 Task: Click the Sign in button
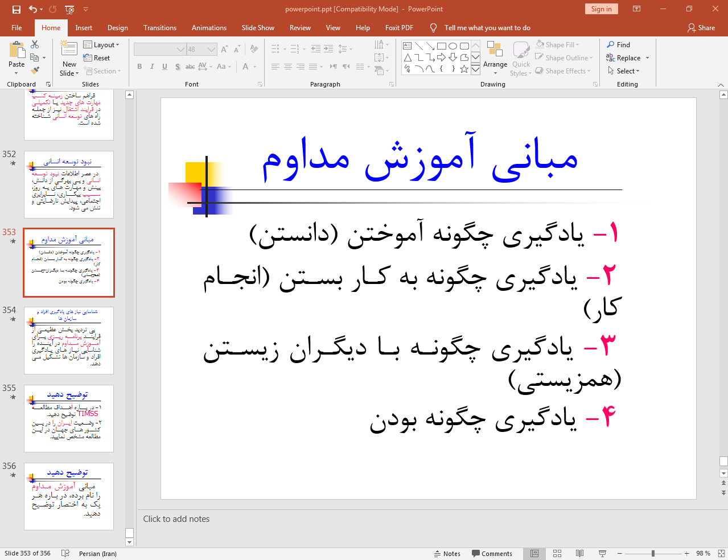pyautogui.click(x=601, y=9)
